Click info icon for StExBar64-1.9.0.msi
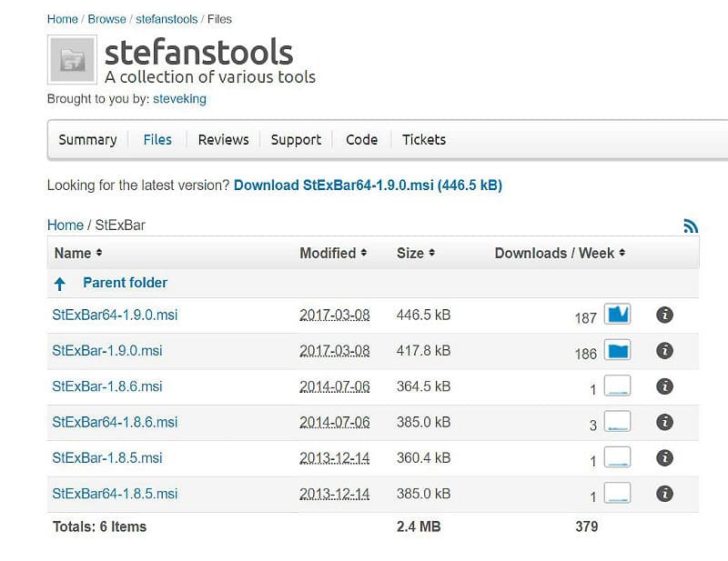 664,315
